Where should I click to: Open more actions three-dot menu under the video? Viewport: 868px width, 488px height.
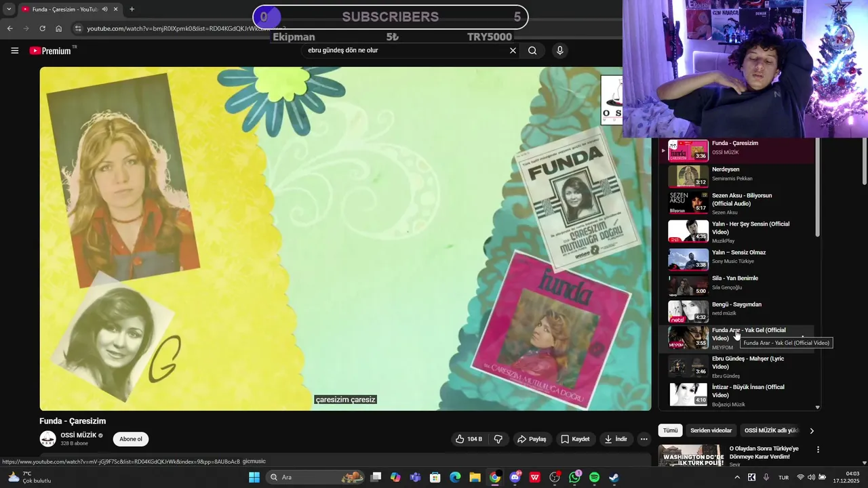point(644,439)
